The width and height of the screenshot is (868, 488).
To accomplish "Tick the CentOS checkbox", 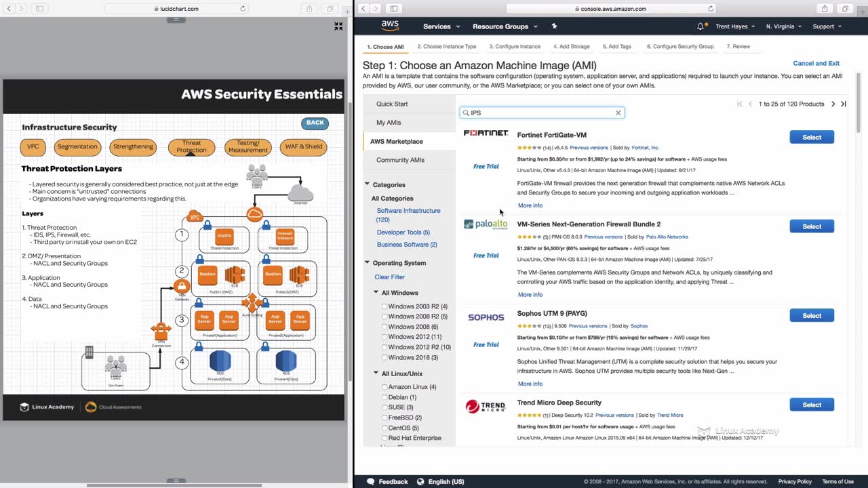I will coord(384,428).
